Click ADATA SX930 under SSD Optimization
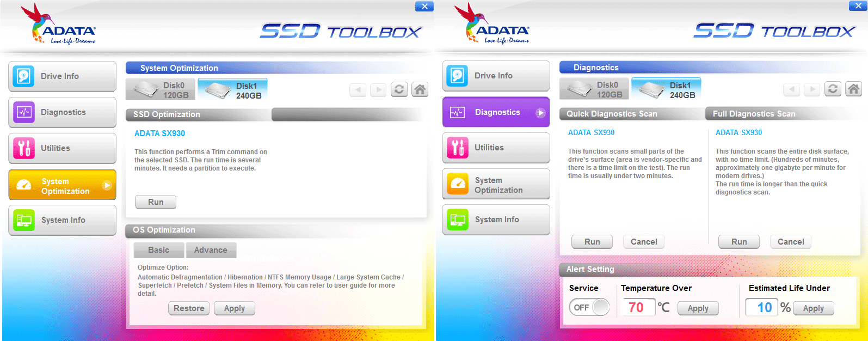The image size is (868, 341). (x=159, y=133)
